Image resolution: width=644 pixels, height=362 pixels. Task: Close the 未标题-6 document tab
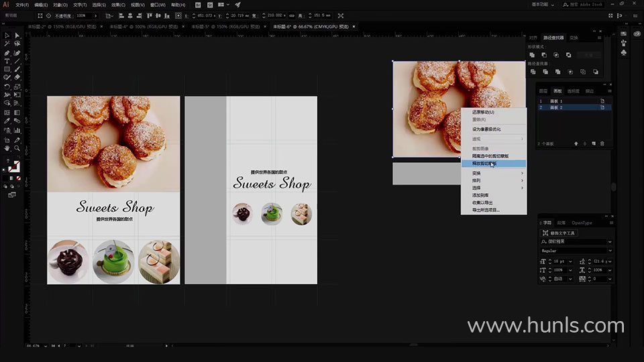tap(354, 27)
